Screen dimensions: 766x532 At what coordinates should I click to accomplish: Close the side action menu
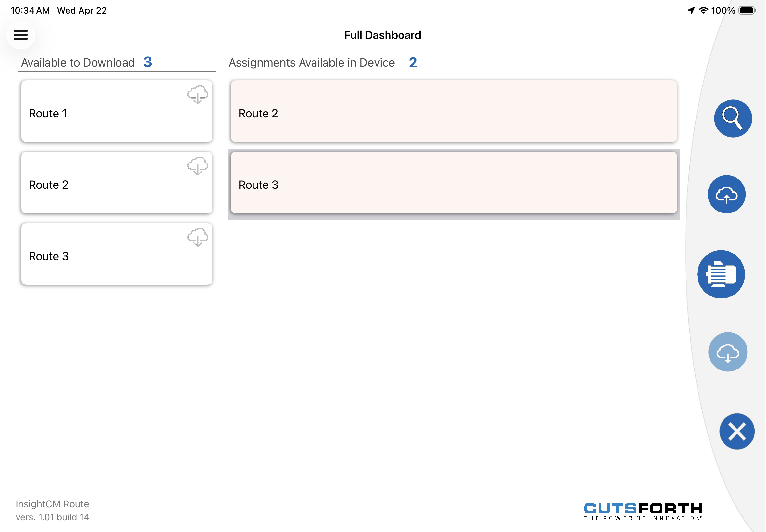[737, 431]
